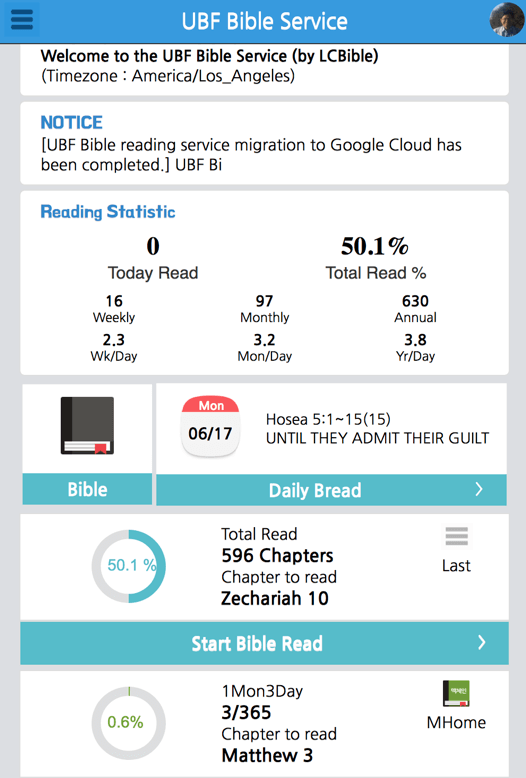Screen dimensions: 526x778
Task: Open the Last reading list icon
Action: [457, 536]
